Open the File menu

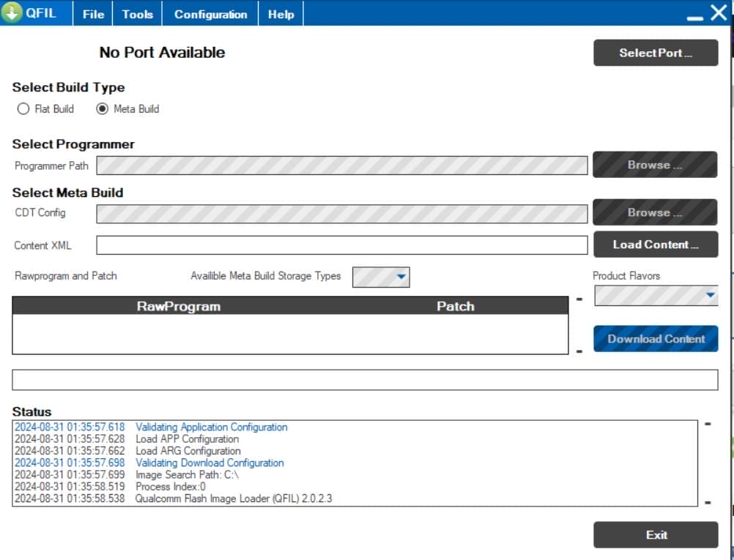(x=93, y=14)
